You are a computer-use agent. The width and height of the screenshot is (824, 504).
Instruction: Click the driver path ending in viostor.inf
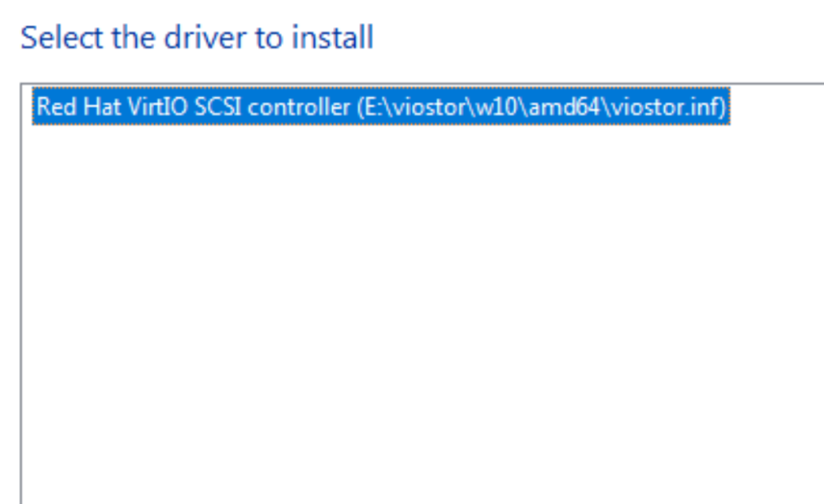coord(541,107)
